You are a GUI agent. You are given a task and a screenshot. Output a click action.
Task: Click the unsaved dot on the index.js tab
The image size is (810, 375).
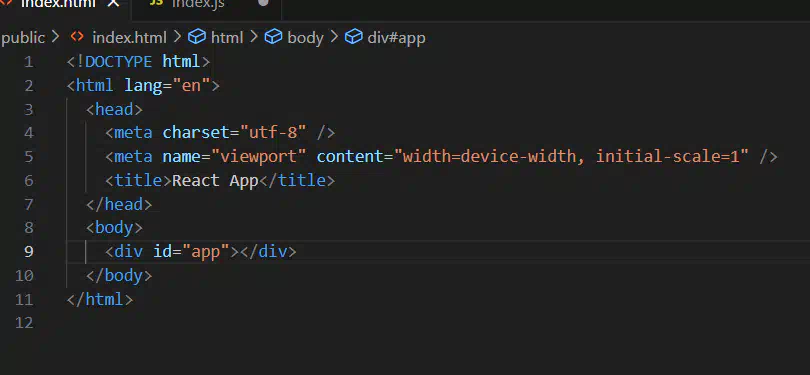(x=263, y=3)
